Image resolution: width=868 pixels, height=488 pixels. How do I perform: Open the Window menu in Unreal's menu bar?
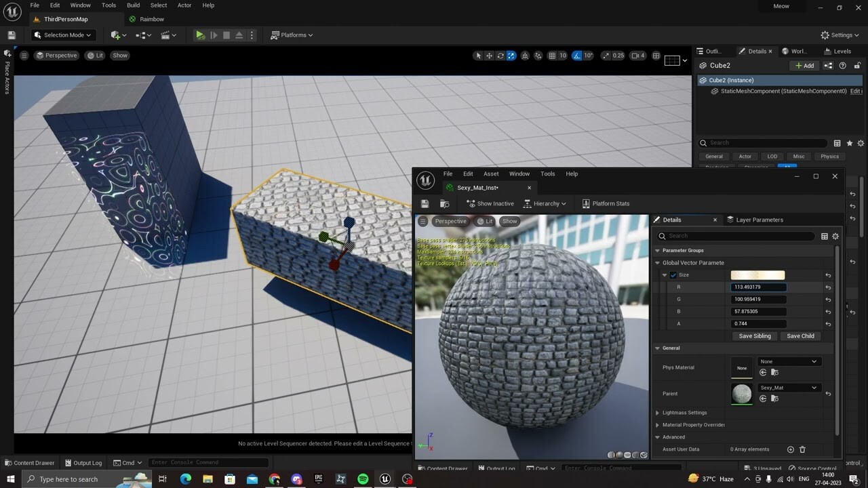[x=80, y=5]
